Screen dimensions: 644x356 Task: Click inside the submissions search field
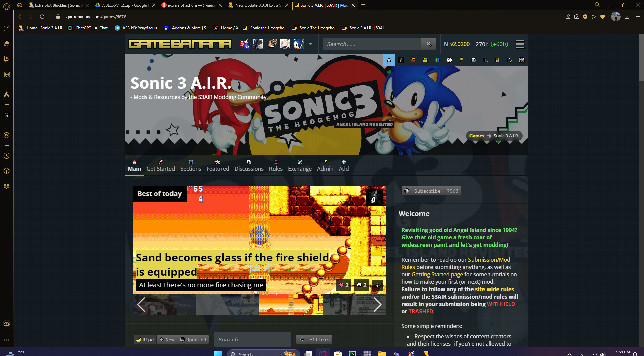pyautogui.click(x=252, y=339)
